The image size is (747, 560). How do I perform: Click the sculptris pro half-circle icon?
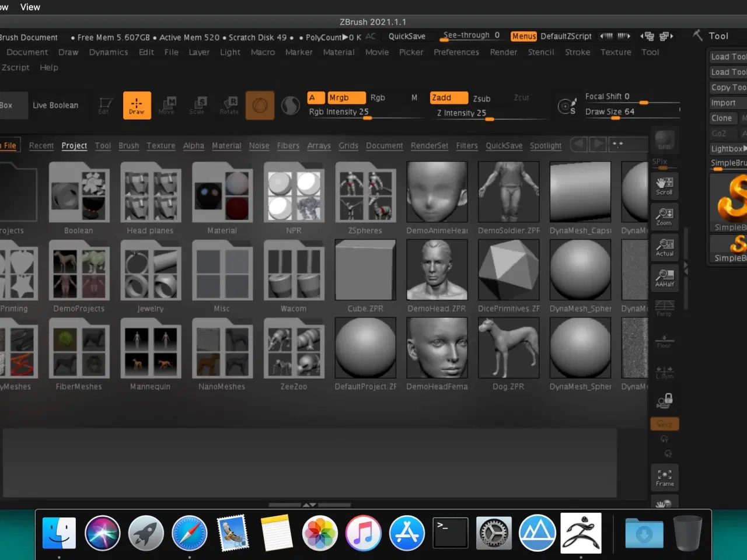[291, 106]
